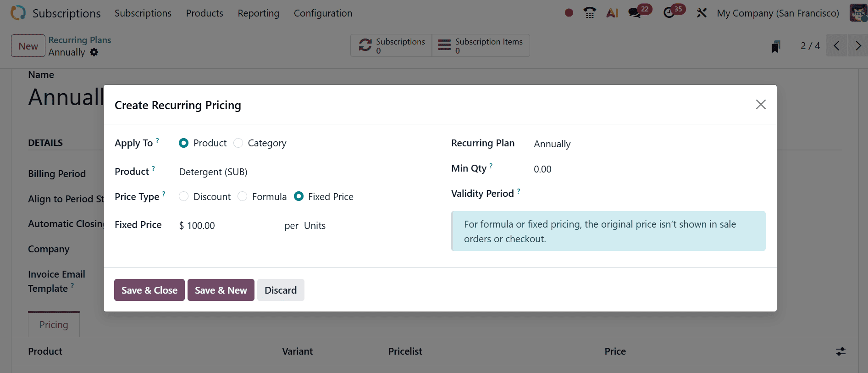868x373 pixels.
Task: Select the Discount price type
Action: (183, 196)
